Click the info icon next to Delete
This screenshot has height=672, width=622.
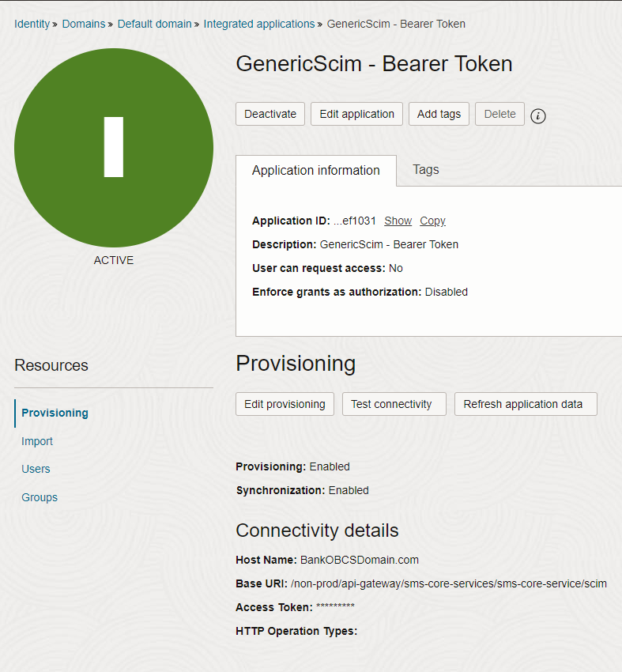[538, 115]
